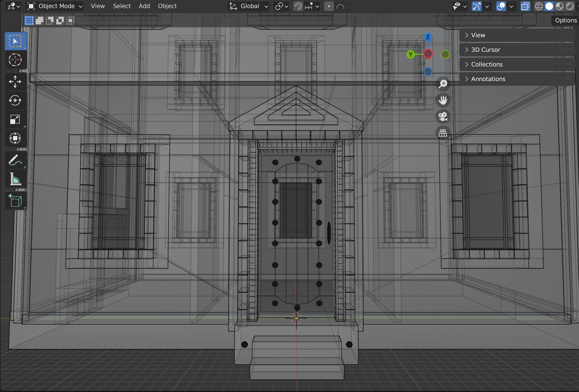579x392 pixels.
Task: Open the Select menu
Action: coord(122,6)
